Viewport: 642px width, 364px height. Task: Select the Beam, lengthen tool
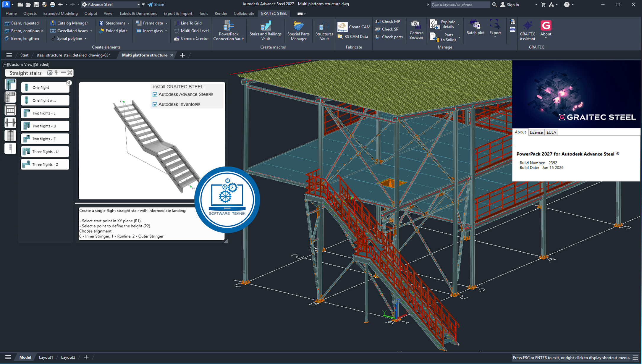[x=22, y=38]
